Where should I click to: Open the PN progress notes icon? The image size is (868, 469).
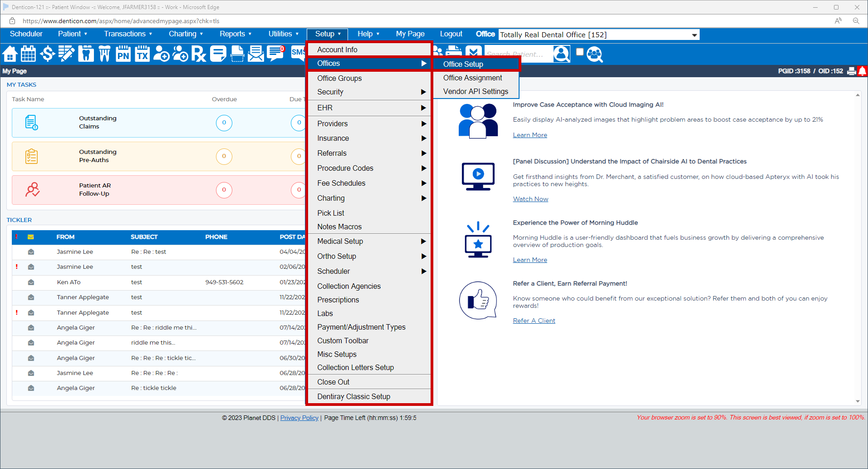[123, 54]
